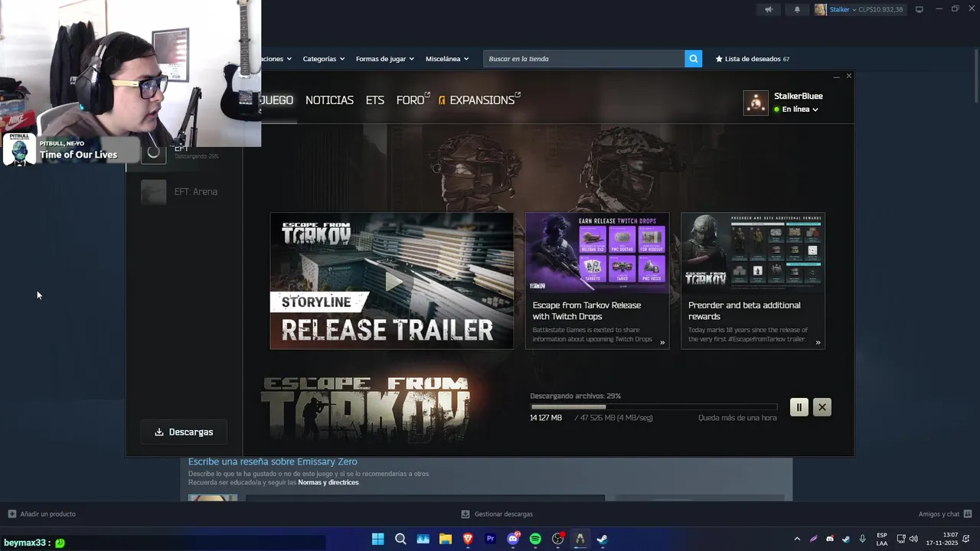The image size is (980, 551).
Task: Switch to the JUEGO launcher tab
Action: 277,100
